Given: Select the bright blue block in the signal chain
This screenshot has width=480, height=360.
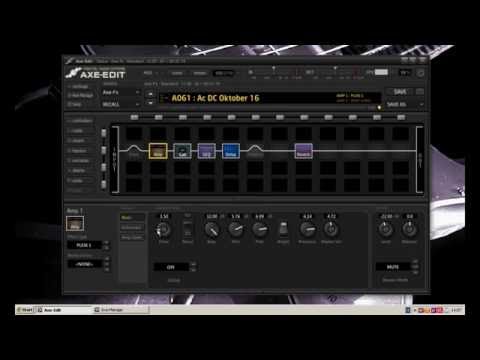Looking at the screenshot, I should 231,151.
